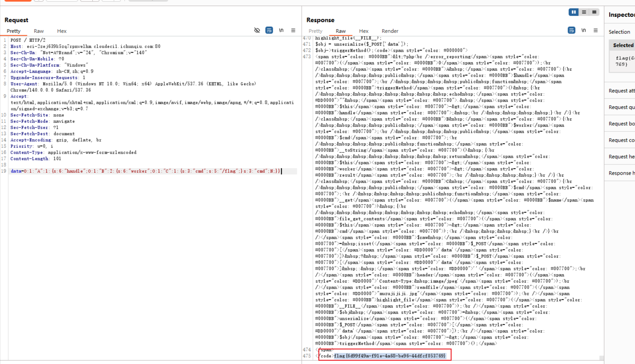Image resolution: width=635 pixels, height=364 pixels.
Task: Select combined single-pane layout icon
Action: click(x=594, y=12)
